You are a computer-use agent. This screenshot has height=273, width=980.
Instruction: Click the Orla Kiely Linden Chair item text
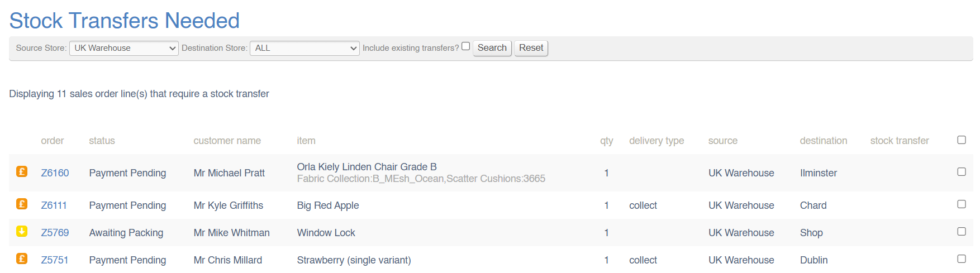pos(367,167)
